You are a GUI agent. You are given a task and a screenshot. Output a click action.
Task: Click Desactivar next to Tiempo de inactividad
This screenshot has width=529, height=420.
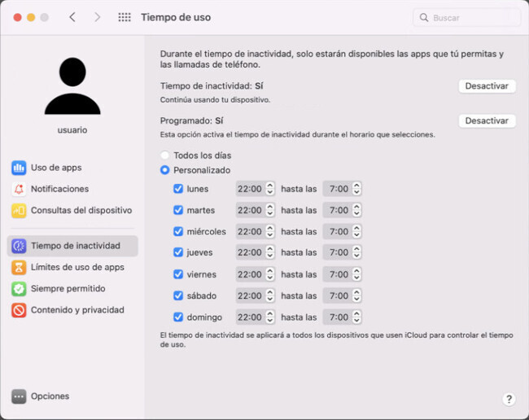coord(487,86)
